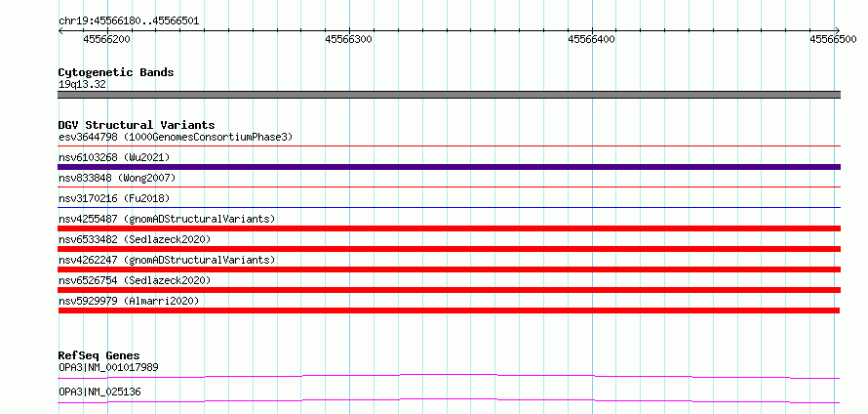
Task: Select the red nsv6533482 variant bar
Action: click(450, 249)
